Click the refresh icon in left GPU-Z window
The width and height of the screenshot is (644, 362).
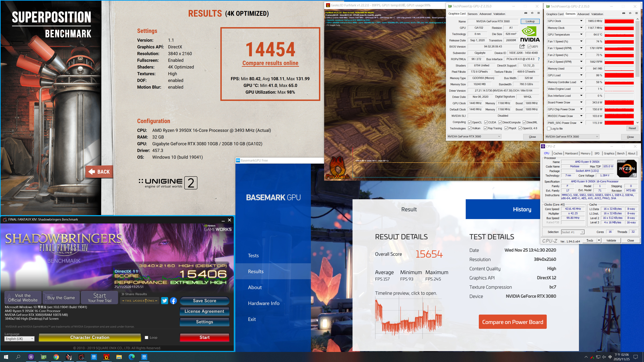tap(532, 13)
